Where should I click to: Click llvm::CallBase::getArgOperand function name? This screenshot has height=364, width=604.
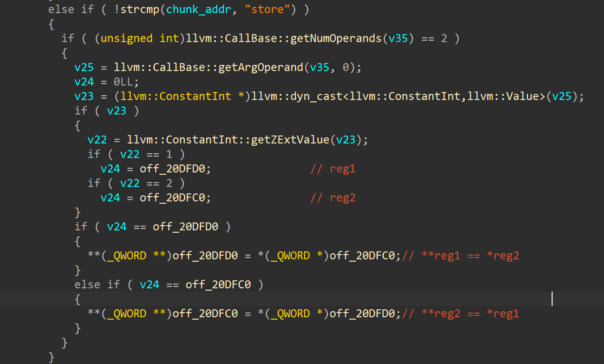pos(209,67)
